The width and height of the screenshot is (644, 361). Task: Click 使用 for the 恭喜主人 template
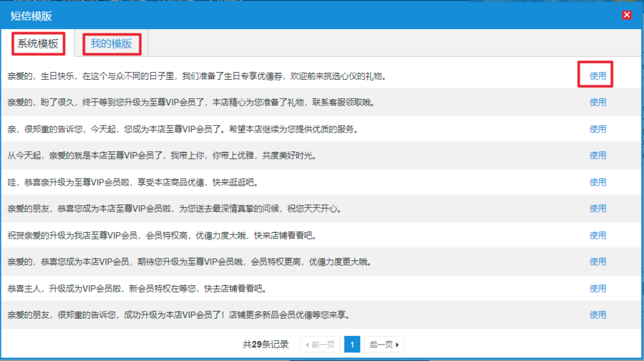[597, 289]
